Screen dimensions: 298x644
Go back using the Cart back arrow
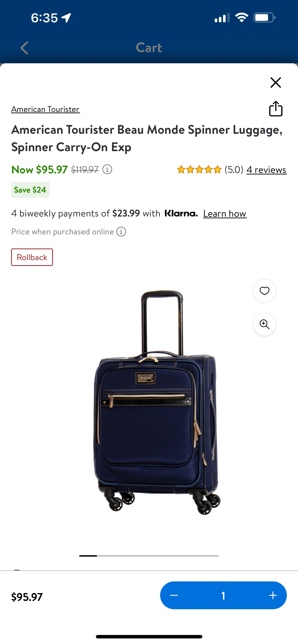pyautogui.click(x=24, y=48)
